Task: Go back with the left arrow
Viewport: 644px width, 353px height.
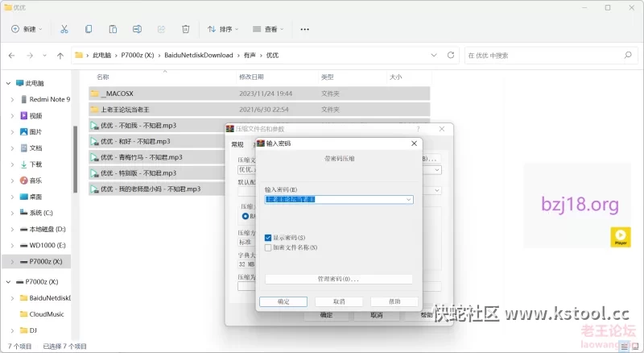Action: [x=12, y=55]
